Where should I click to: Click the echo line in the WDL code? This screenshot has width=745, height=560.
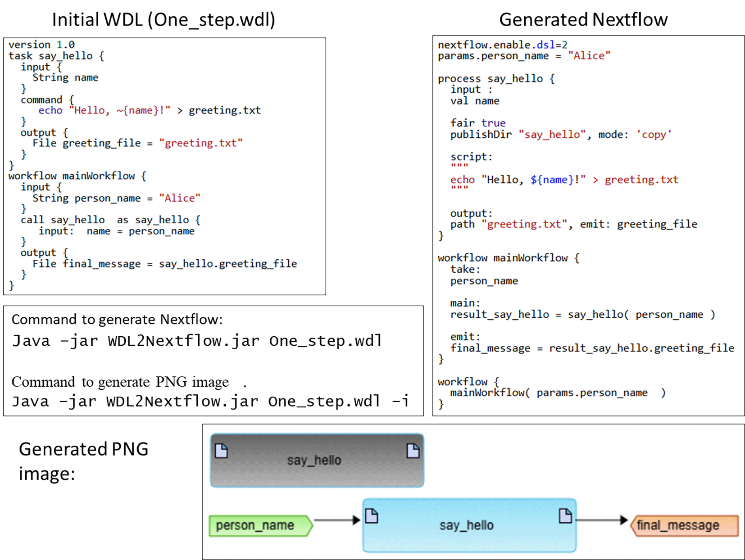point(149,111)
